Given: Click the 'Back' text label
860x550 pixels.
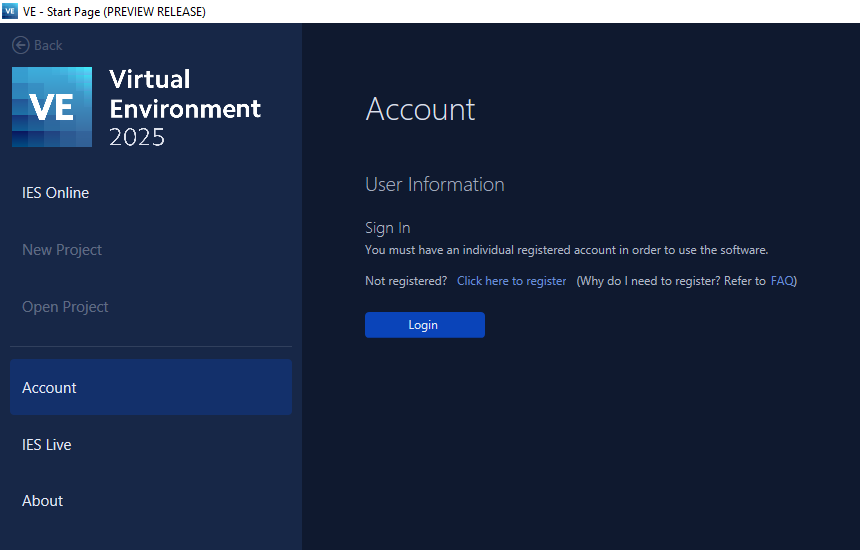Looking at the screenshot, I should pos(48,45).
